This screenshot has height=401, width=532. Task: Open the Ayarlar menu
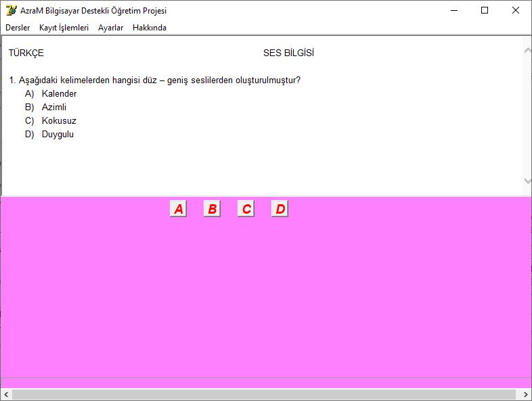point(110,28)
